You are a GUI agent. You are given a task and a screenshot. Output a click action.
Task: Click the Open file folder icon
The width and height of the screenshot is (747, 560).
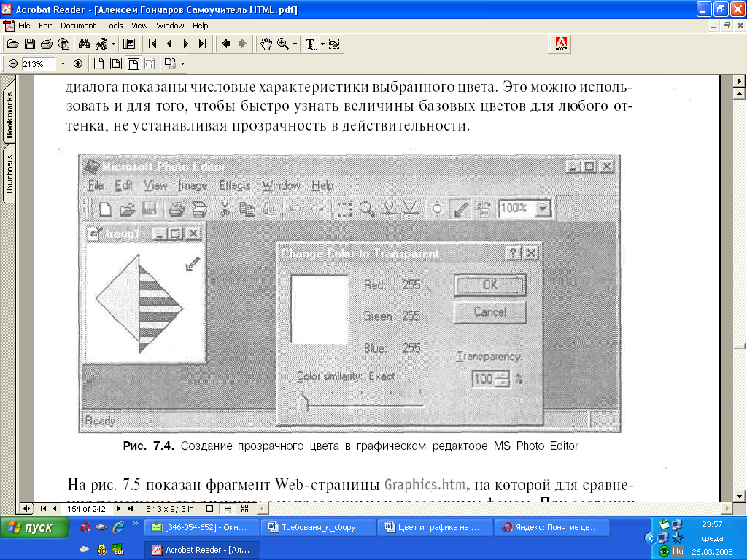[x=13, y=44]
